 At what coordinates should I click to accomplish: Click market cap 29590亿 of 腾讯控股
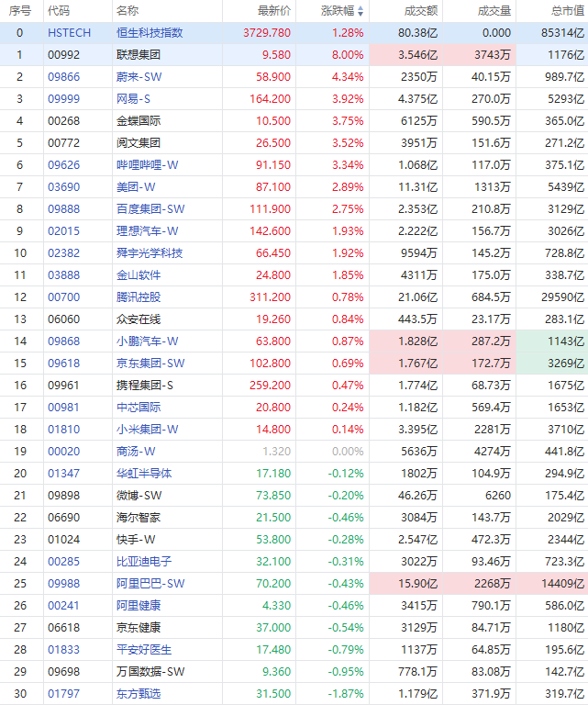click(563, 297)
